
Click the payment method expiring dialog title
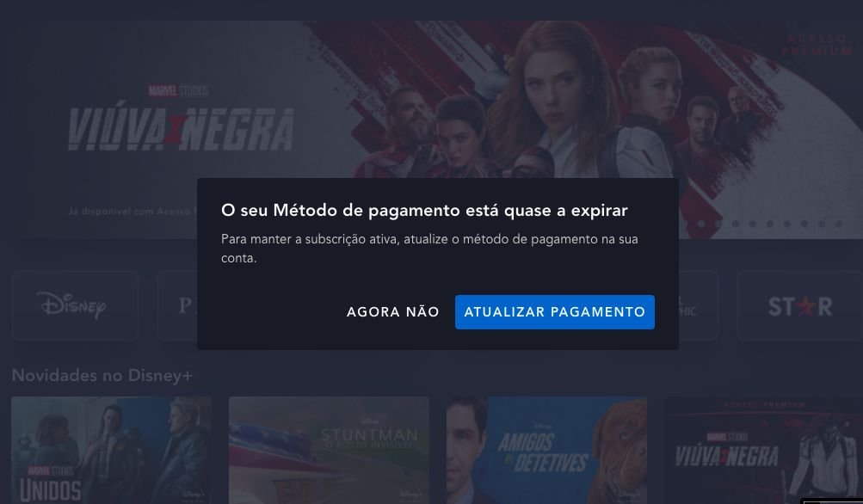click(424, 210)
